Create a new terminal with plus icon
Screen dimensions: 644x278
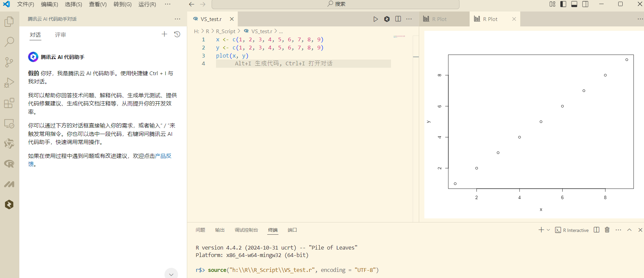[541, 230]
